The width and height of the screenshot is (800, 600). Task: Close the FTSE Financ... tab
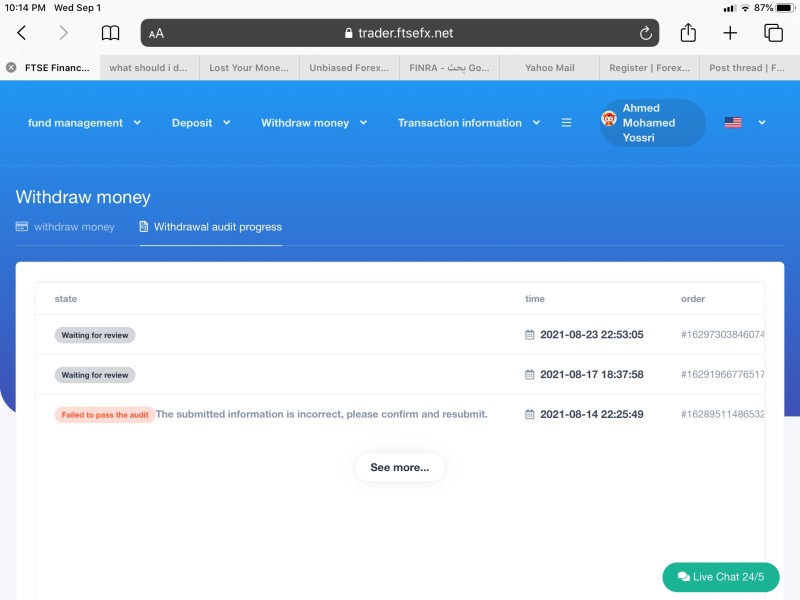(11, 67)
